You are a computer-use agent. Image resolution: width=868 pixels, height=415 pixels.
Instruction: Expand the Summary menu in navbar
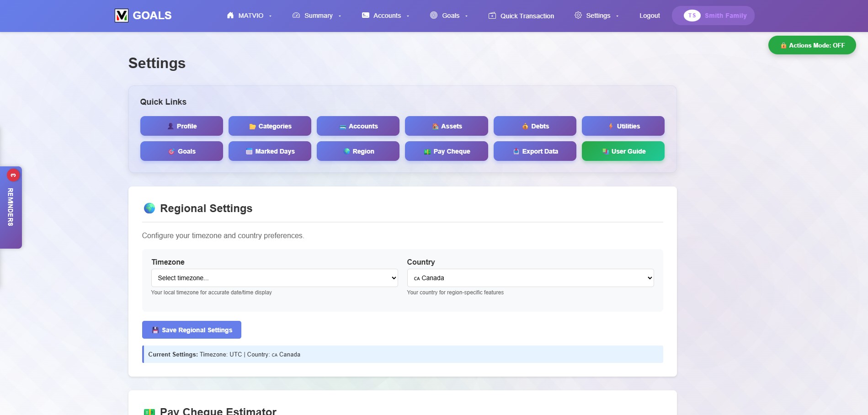click(x=317, y=16)
